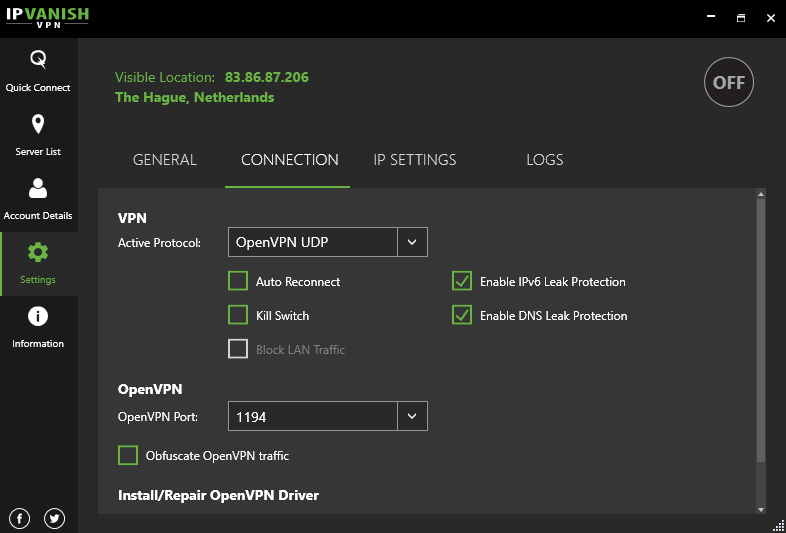Click the settings panel scrollbar thumb
The height and width of the screenshot is (533, 786).
(x=761, y=330)
